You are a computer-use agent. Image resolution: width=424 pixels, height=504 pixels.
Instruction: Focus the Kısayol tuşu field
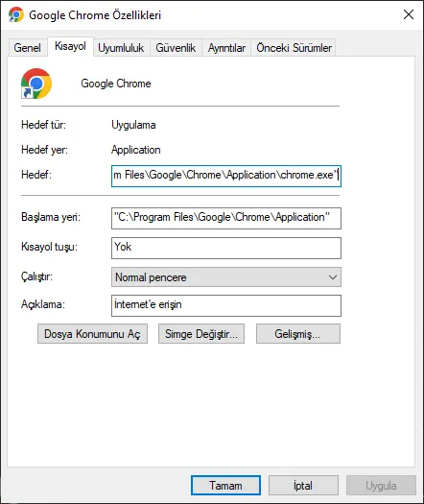pyautogui.click(x=226, y=248)
